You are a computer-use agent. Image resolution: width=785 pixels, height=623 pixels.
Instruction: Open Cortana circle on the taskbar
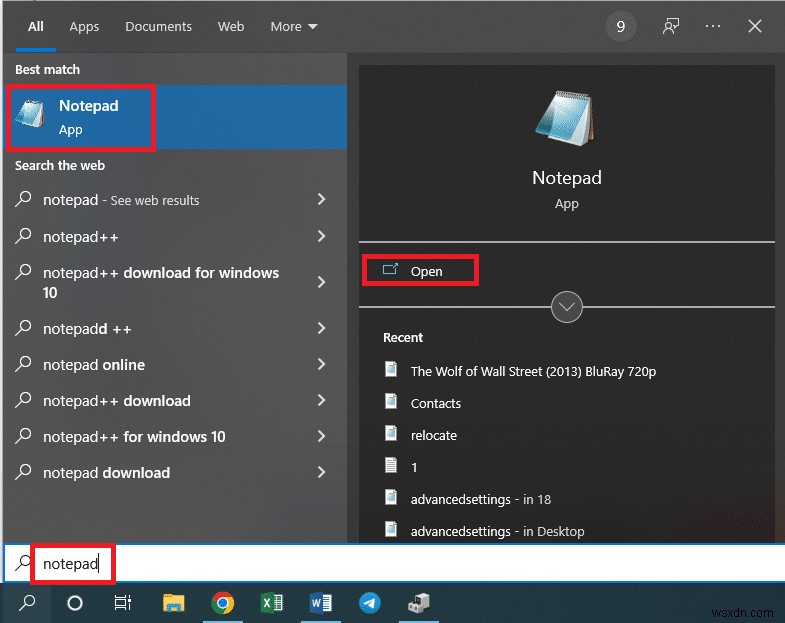coord(75,602)
